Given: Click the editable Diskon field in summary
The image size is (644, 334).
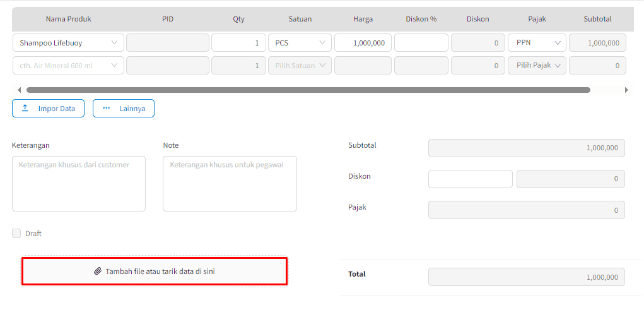Looking at the screenshot, I should coord(471,179).
